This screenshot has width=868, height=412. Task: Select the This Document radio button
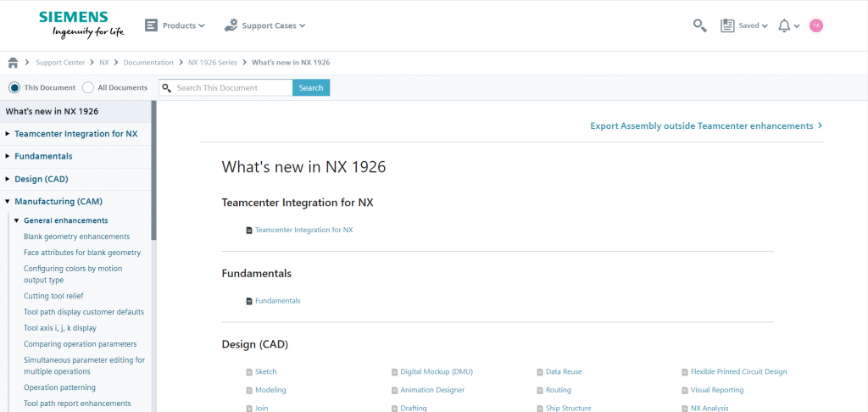point(14,87)
